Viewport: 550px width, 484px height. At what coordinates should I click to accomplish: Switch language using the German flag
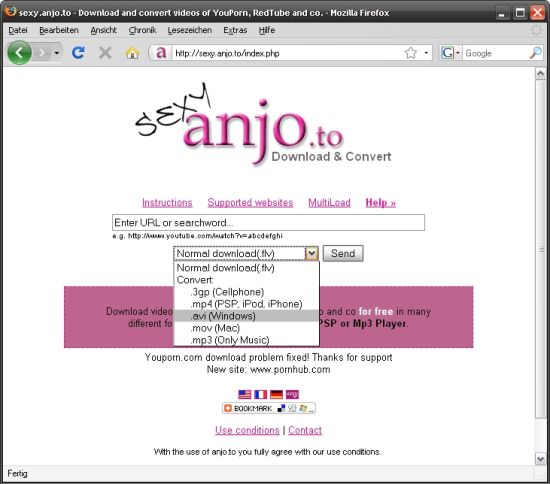[276, 394]
